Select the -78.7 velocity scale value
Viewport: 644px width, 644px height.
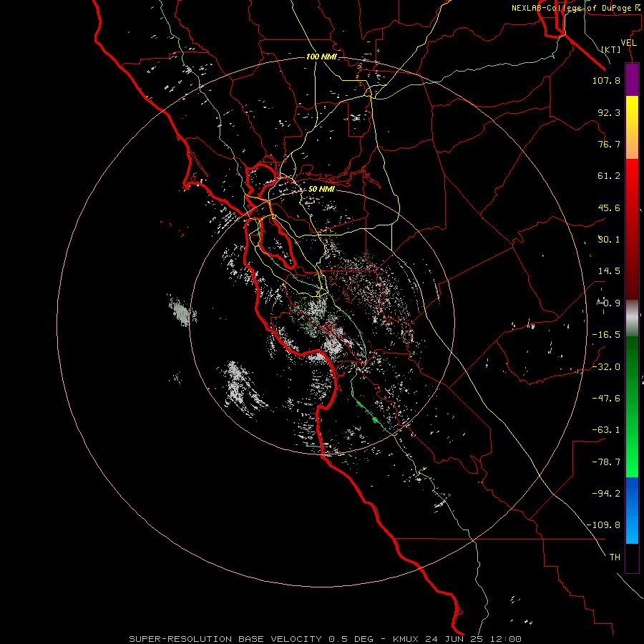(606, 462)
